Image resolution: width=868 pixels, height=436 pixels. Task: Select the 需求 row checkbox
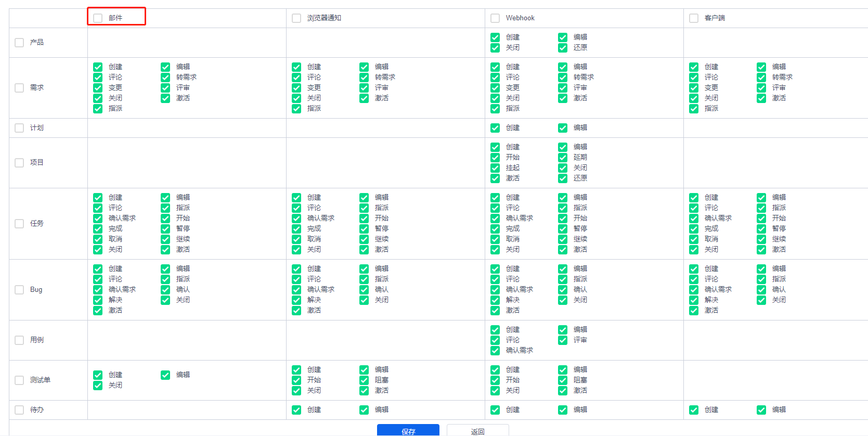19,88
